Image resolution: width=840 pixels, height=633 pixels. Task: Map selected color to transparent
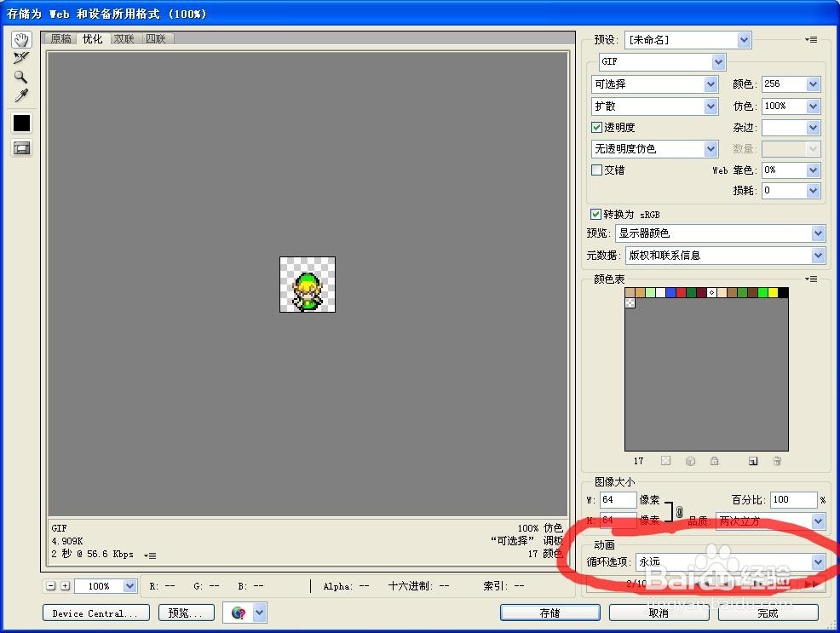point(665,461)
